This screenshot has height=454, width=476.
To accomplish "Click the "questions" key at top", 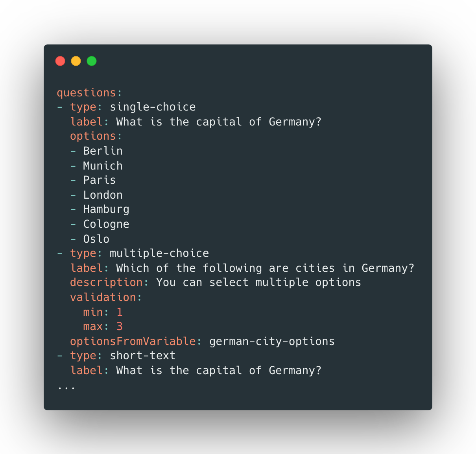I will (86, 93).
